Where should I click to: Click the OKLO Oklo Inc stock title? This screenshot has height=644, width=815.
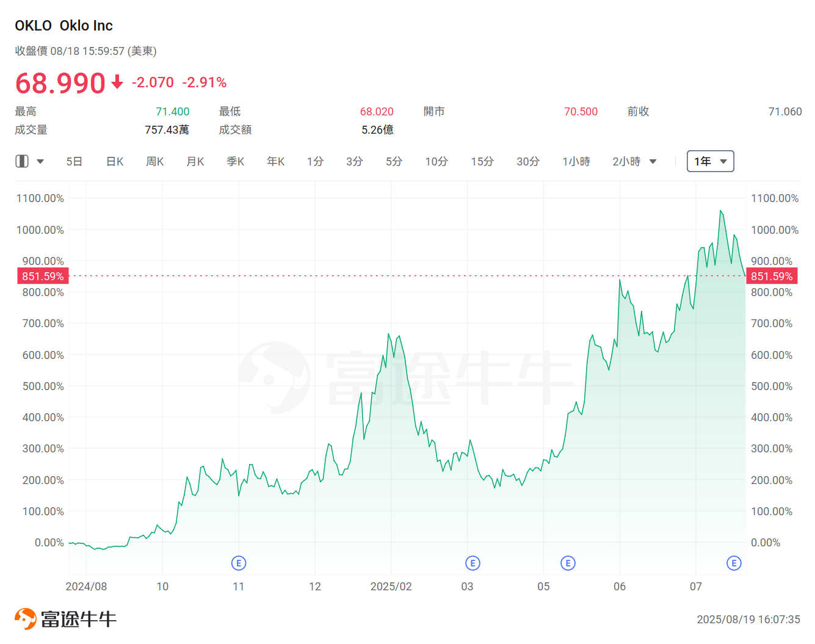coord(63,25)
